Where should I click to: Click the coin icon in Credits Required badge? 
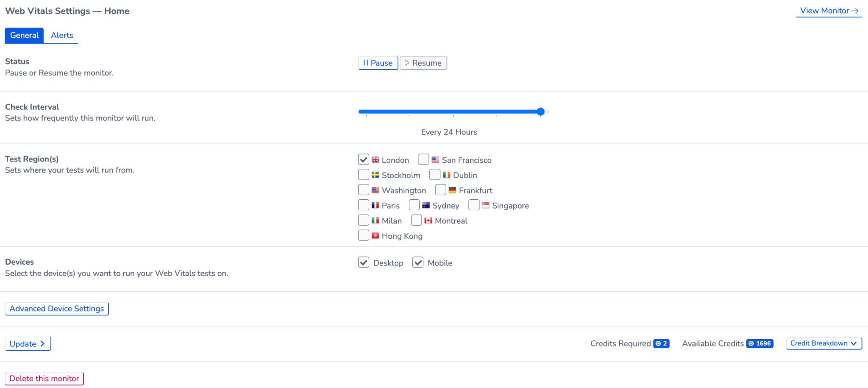point(658,343)
